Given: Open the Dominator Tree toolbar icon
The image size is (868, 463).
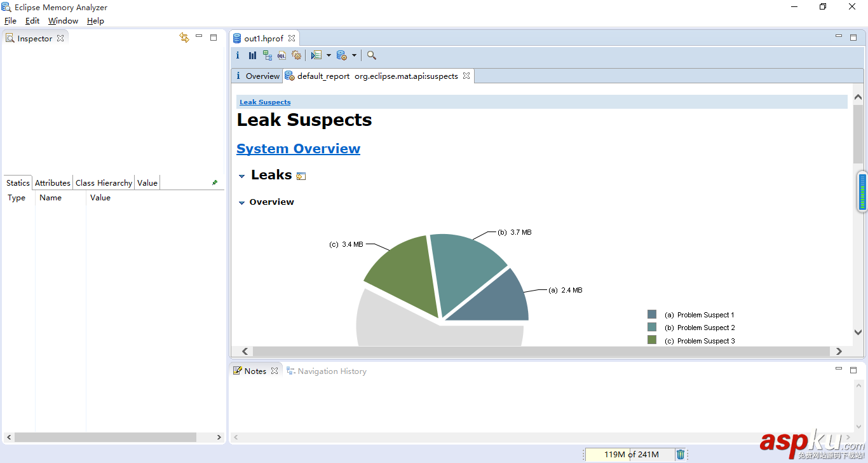Looking at the screenshot, I should pos(267,55).
